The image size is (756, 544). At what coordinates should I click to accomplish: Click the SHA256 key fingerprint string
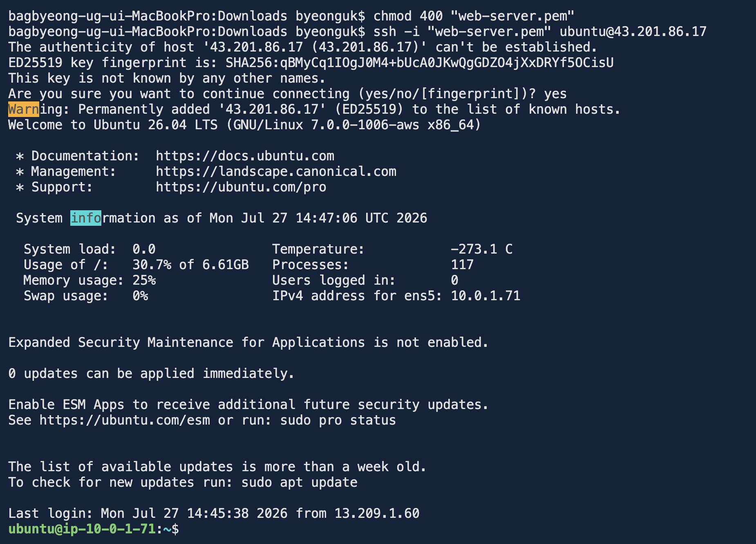[x=420, y=63]
